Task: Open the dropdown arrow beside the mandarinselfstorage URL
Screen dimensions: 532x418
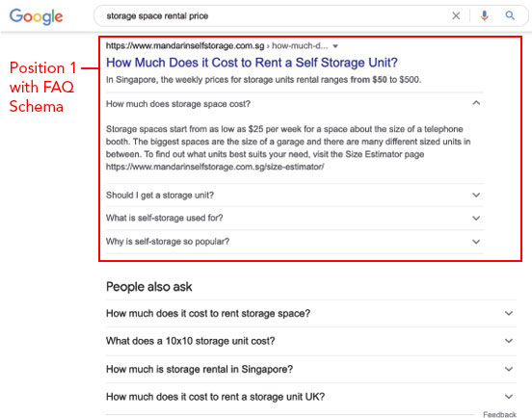Action: tap(335, 46)
